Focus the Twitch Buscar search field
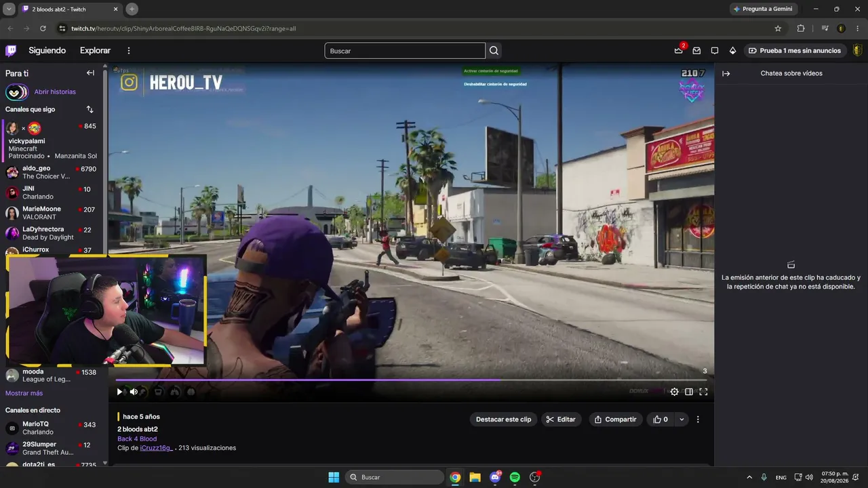 (405, 51)
